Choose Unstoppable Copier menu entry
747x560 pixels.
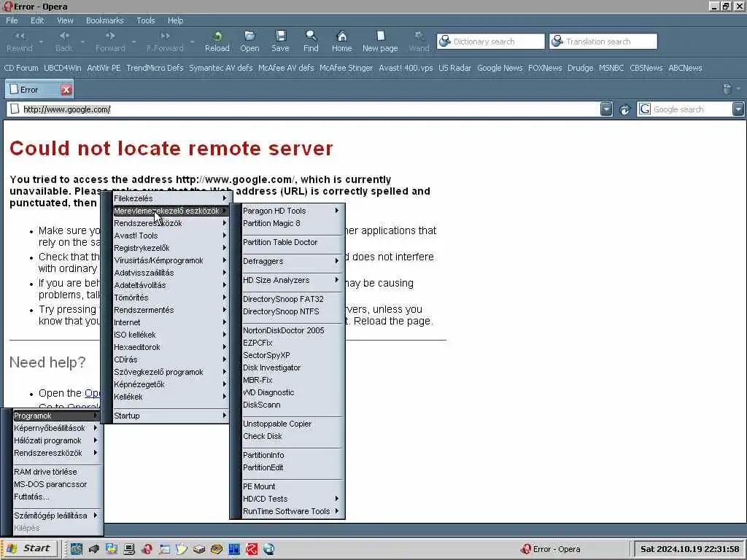click(293, 424)
